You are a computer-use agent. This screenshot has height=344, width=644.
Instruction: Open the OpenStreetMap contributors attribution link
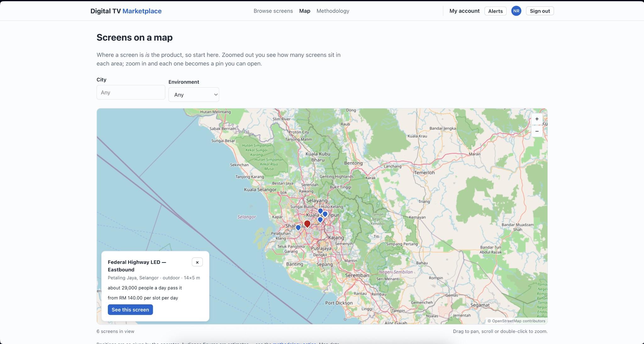click(519, 321)
